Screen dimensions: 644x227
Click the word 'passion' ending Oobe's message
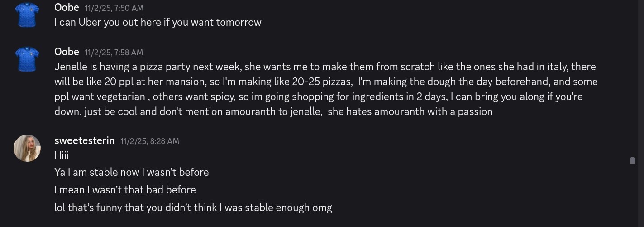point(475,111)
